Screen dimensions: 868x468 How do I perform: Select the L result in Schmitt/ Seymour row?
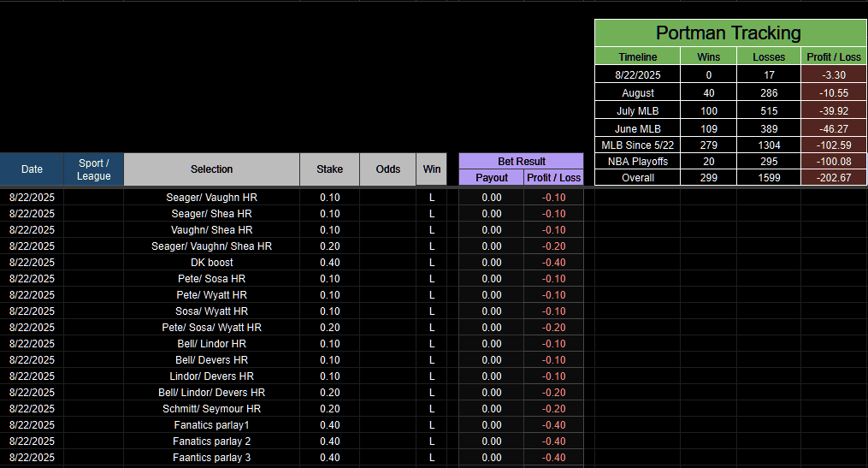(x=432, y=408)
